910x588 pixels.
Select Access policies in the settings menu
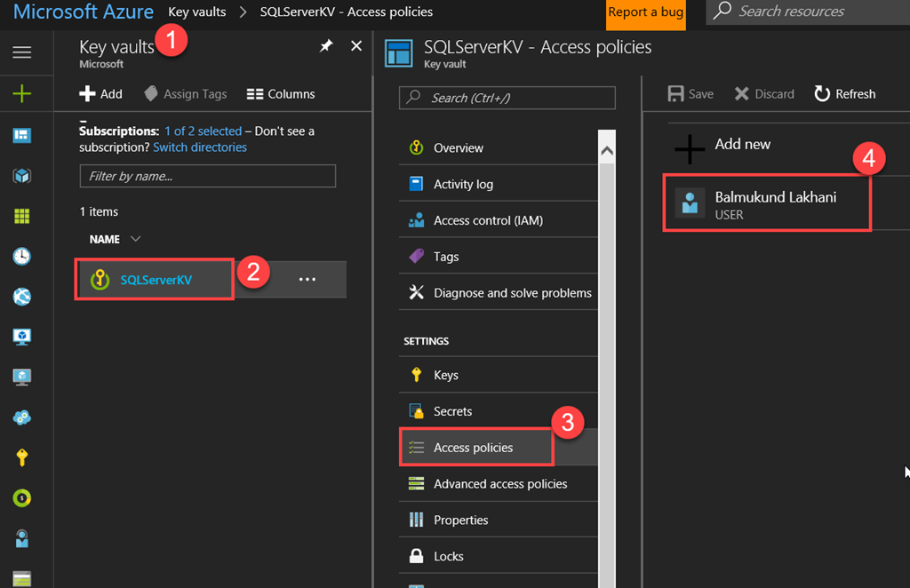pyautogui.click(x=474, y=448)
